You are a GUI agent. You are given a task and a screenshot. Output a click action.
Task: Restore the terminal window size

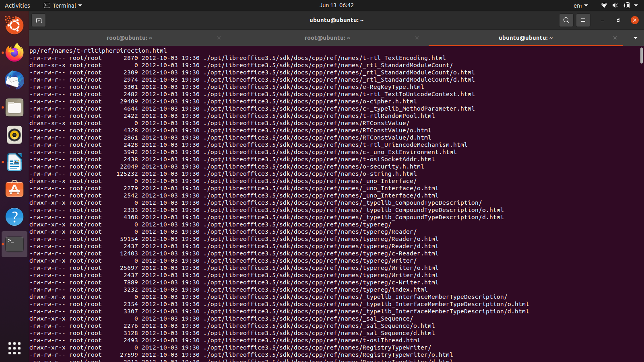point(618,20)
